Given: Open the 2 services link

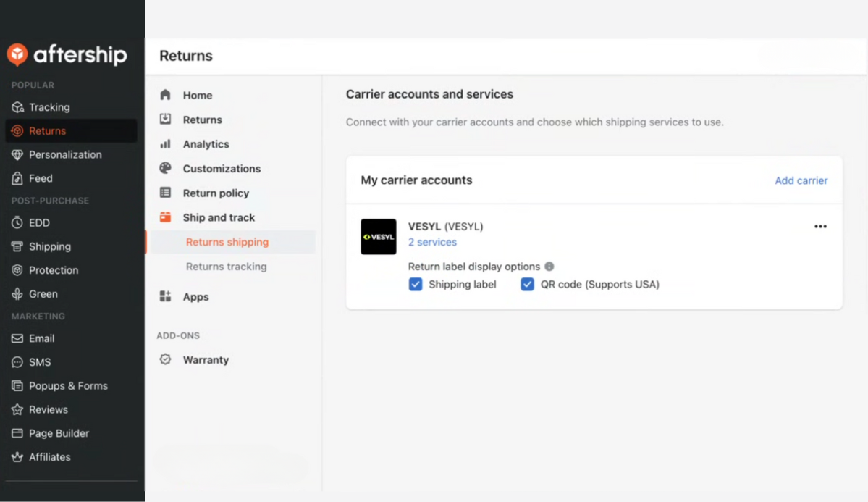Looking at the screenshot, I should pyautogui.click(x=432, y=242).
